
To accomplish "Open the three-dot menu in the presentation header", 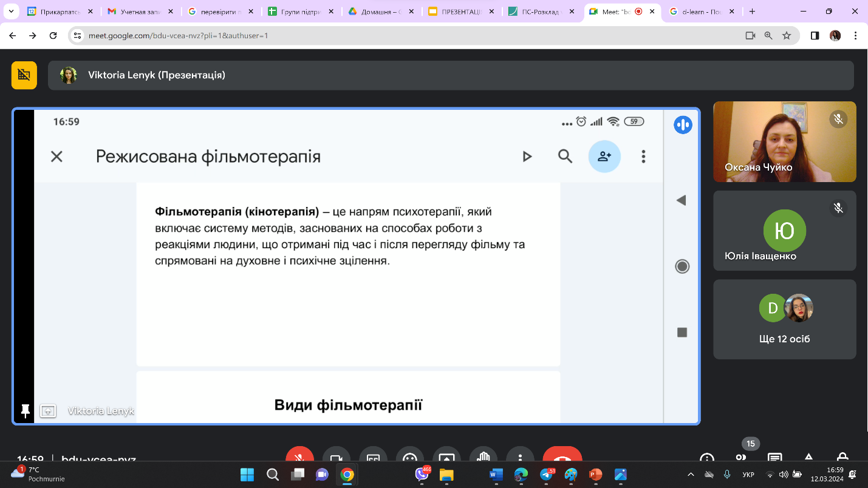I will click(643, 157).
